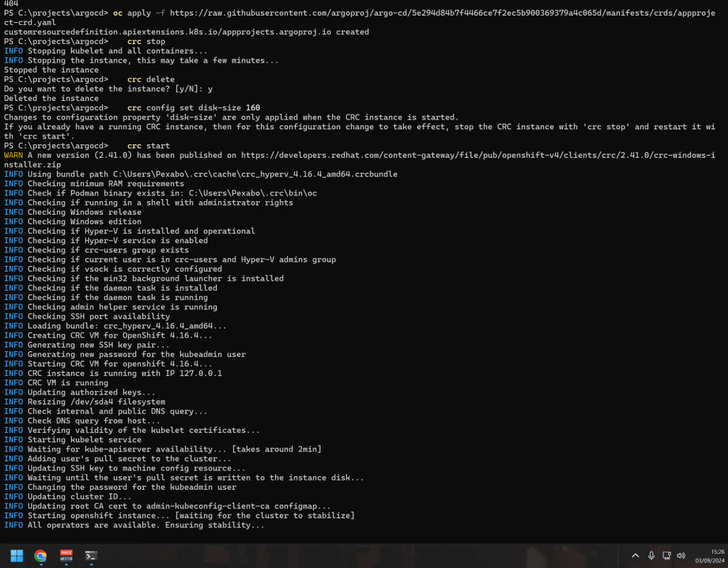Screen dimensions: 728x568
Task: Open the Windows Start menu
Action: point(17,555)
